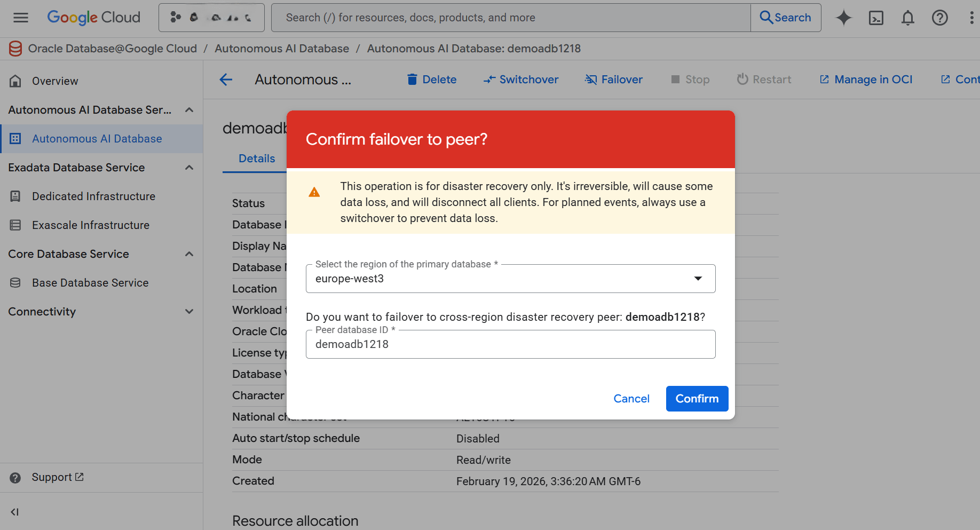
Task: Activate Cloud Shell terminal
Action: tap(876, 18)
